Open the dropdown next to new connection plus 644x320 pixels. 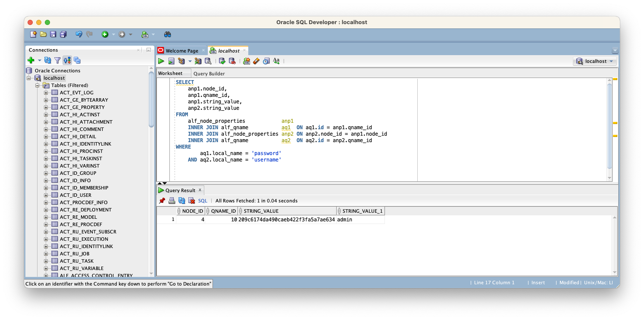pos(39,61)
